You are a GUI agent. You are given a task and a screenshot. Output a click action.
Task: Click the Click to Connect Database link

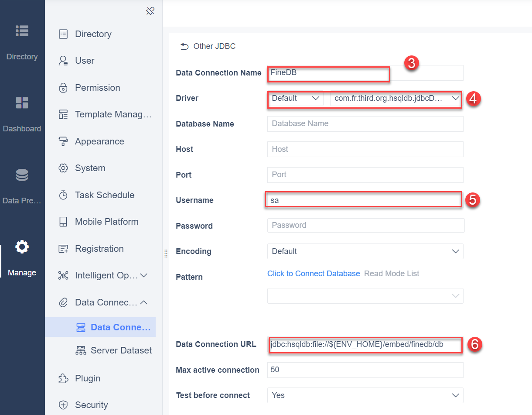point(314,274)
